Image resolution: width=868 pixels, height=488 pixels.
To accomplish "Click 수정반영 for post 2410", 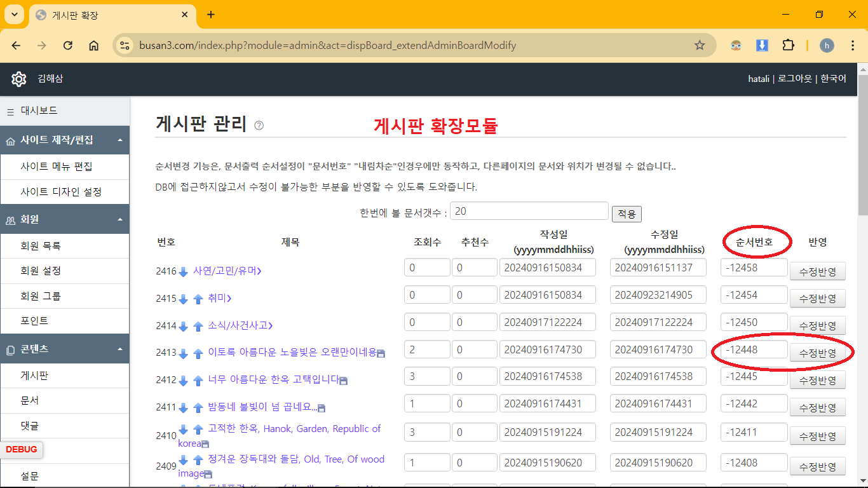I will coord(818,435).
